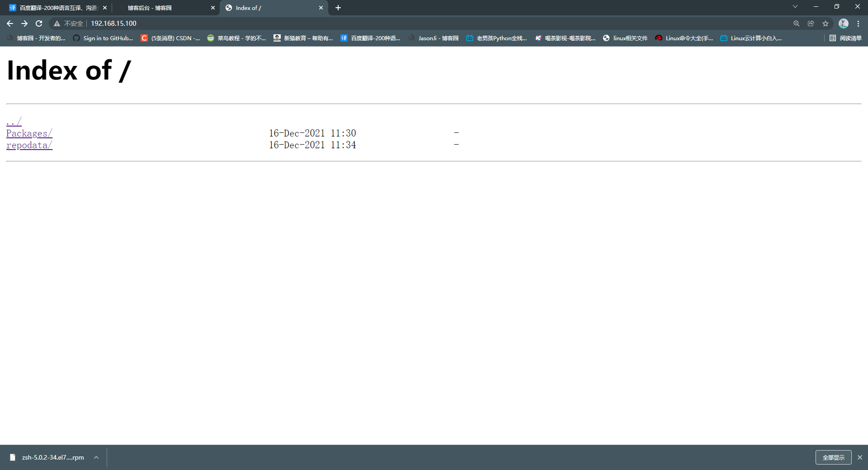This screenshot has width=868, height=470.
Task: Click the 不安全 security label
Action: point(73,23)
